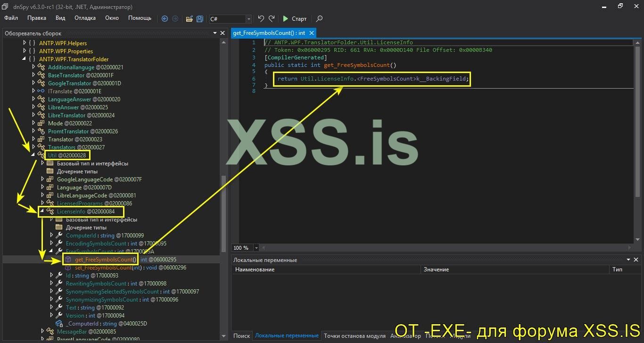Expand the ANTP.WPF.Properties namespace node
The height and width of the screenshot is (343, 644).
click(x=25, y=51)
